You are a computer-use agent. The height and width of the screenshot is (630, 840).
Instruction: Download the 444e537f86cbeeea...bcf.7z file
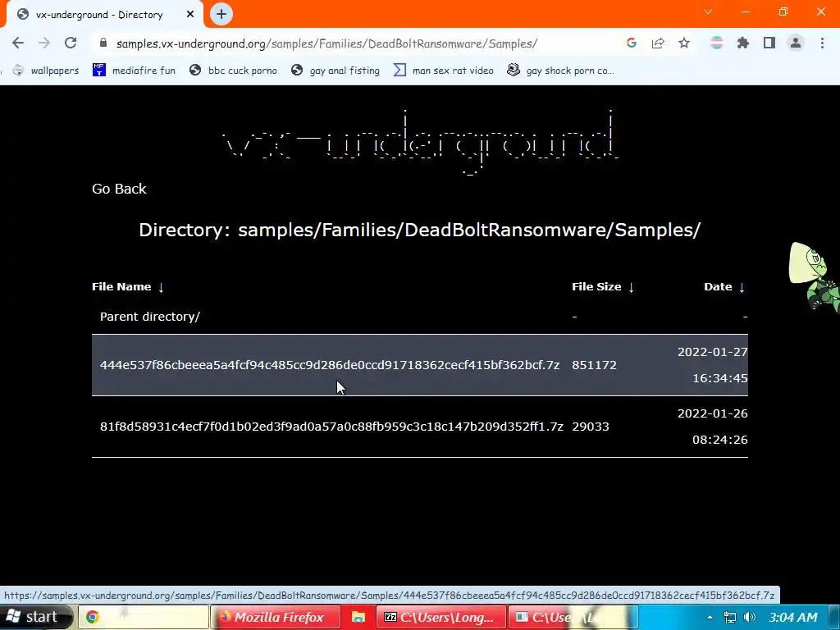(x=330, y=365)
